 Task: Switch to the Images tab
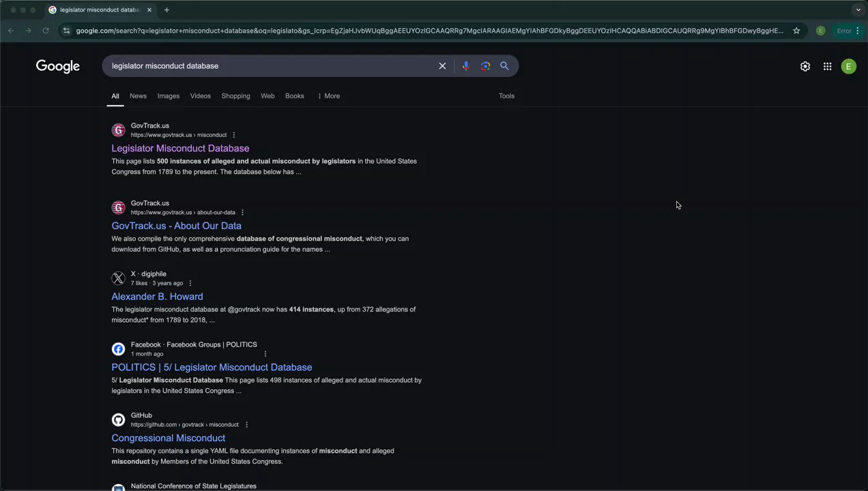pos(168,96)
